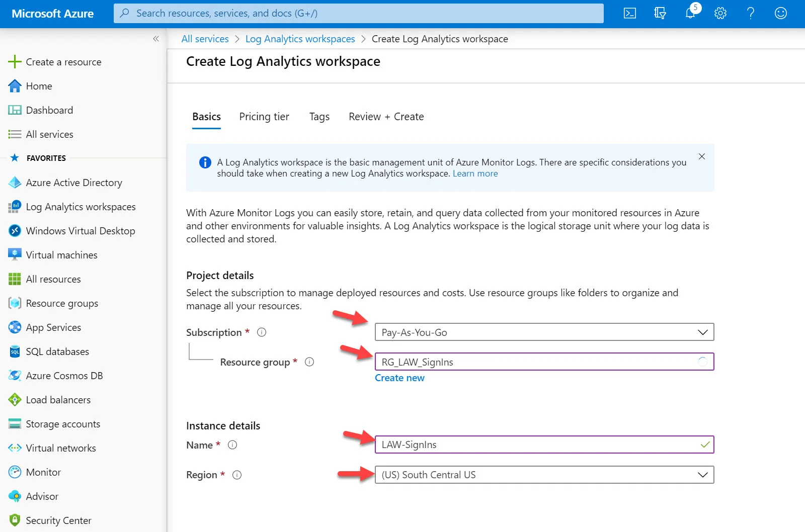Open the Resource group combo box

coord(544,362)
